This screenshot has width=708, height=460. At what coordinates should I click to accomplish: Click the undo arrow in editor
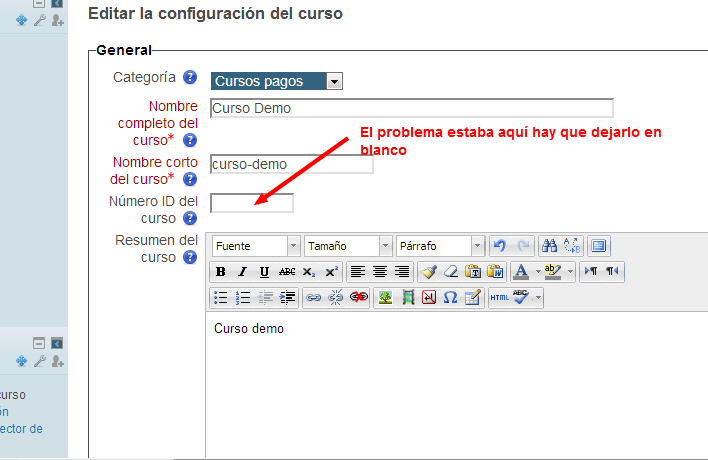(500, 246)
